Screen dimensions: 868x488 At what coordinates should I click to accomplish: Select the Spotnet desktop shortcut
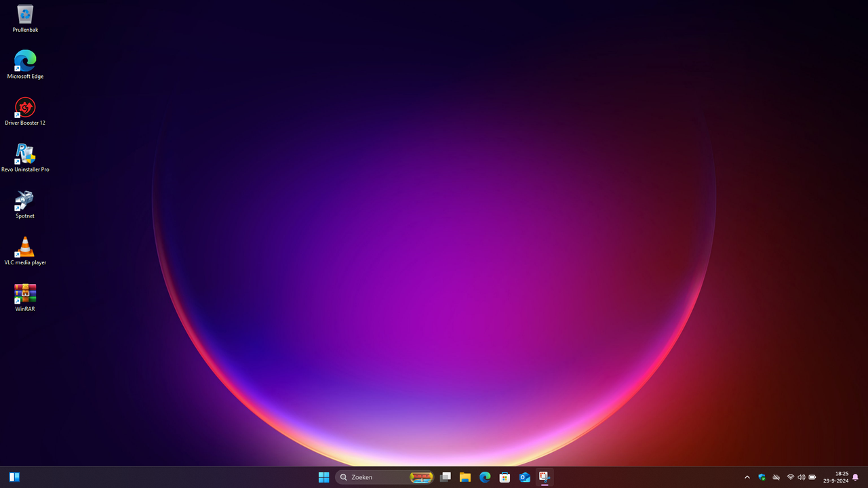[x=25, y=205]
